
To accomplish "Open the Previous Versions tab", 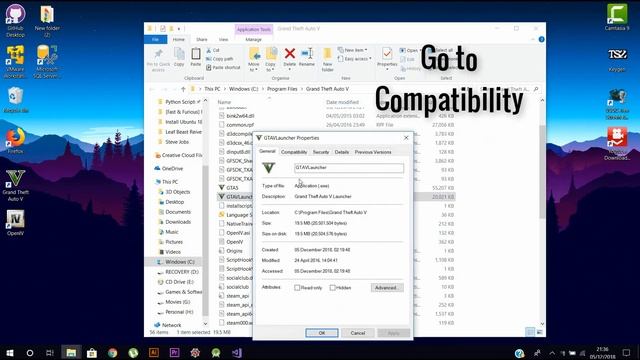I will (x=373, y=152).
